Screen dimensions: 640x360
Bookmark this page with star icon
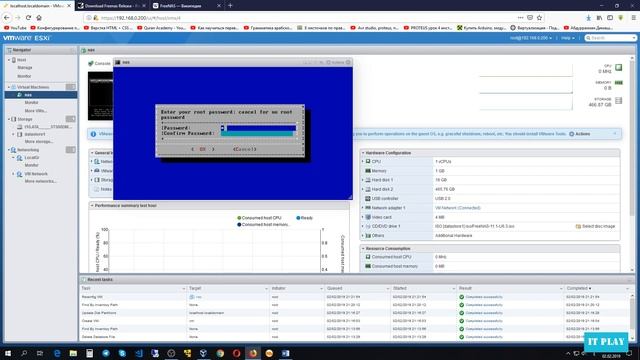539,18
